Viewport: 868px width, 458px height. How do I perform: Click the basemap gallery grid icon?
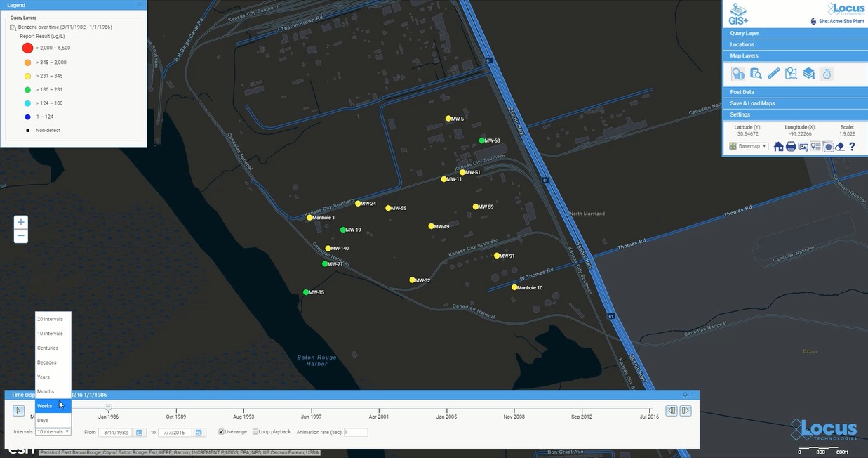(733, 146)
